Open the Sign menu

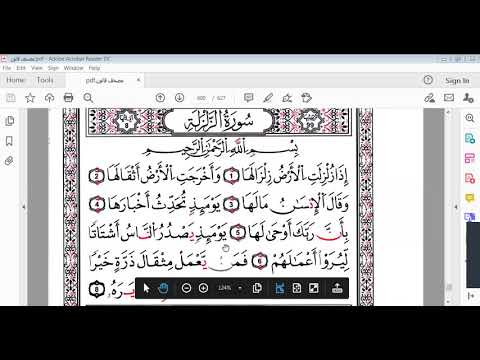pos(53,68)
